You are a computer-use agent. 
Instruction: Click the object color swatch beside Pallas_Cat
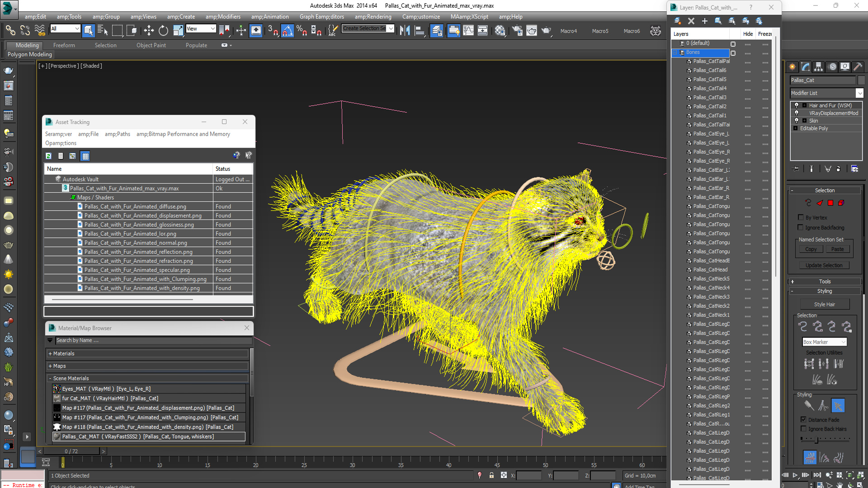861,80
